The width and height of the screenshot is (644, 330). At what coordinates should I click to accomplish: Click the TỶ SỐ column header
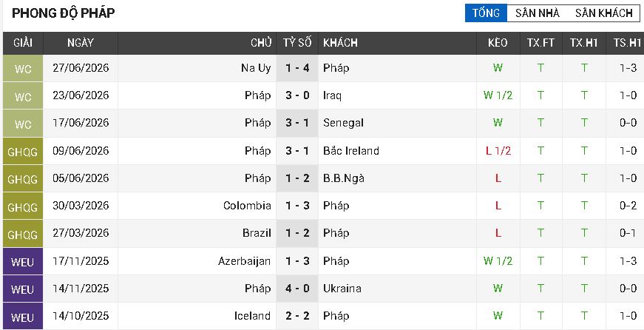[297, 43]
